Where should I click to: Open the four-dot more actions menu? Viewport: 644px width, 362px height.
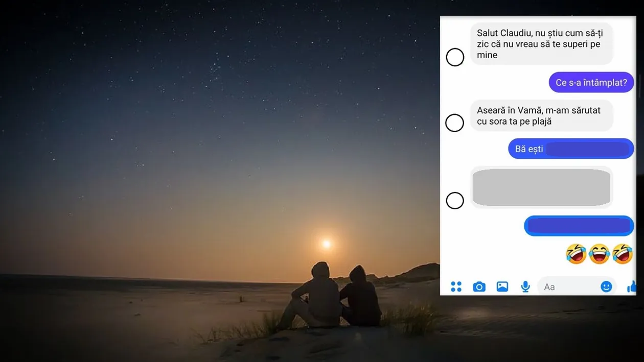(456, 287)
